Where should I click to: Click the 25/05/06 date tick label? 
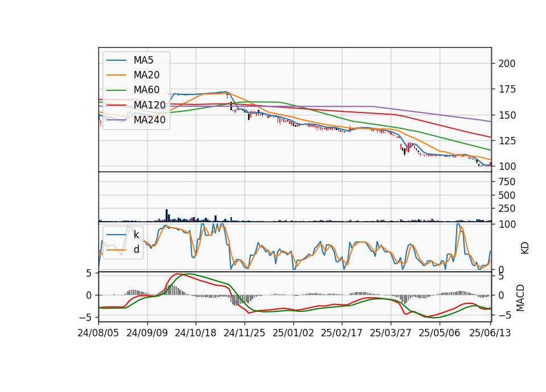coord(440,333)
